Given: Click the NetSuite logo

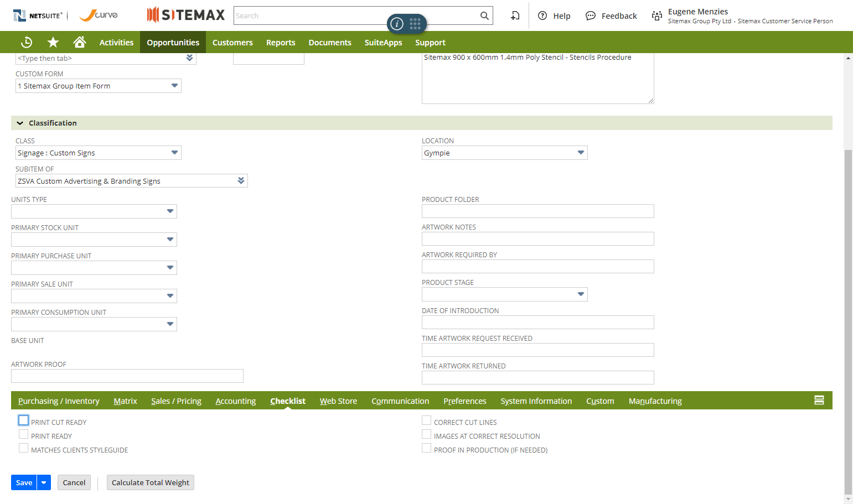Looking at the screenshot, I should [x=38, y=15].
